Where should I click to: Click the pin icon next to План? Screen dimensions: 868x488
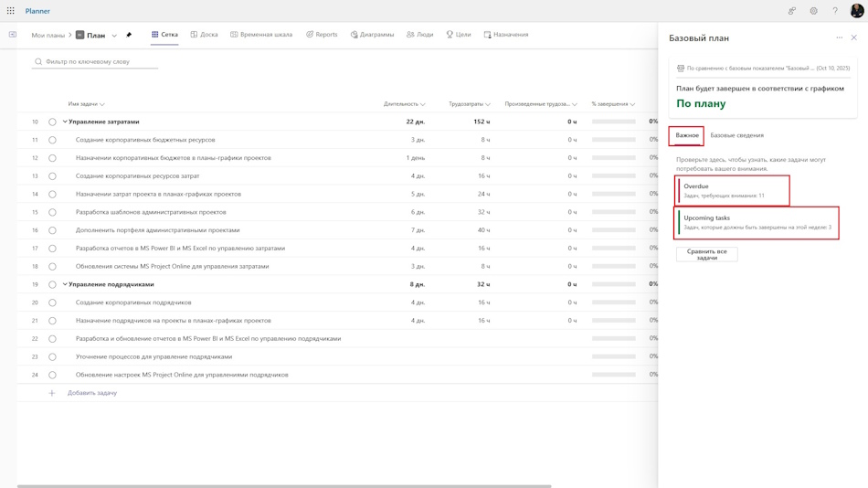pos(129,35)
